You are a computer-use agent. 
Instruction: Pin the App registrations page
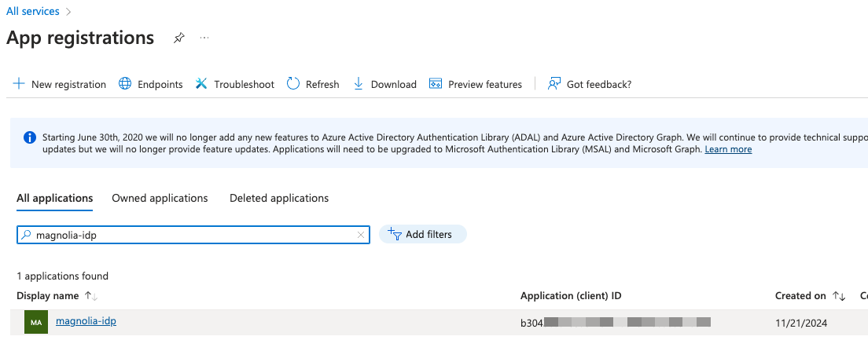pos(178,38)
